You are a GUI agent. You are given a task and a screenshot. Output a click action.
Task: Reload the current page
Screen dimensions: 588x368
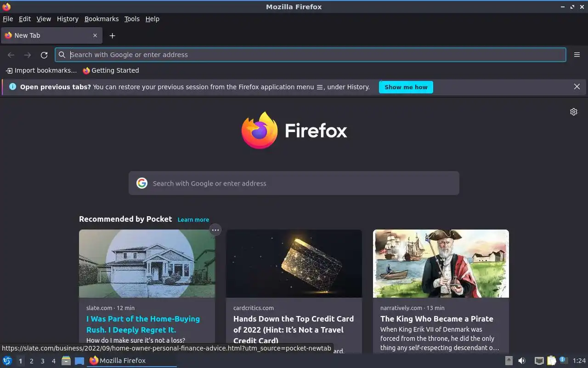(x=44, y=55)
